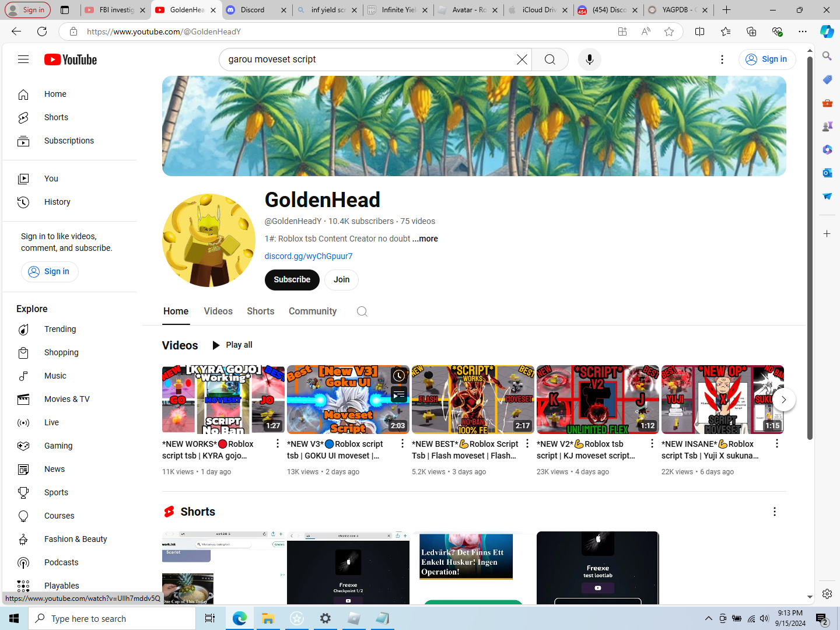
Task: Open menu for KJ moveset video
Action: (x=652, y=443)
